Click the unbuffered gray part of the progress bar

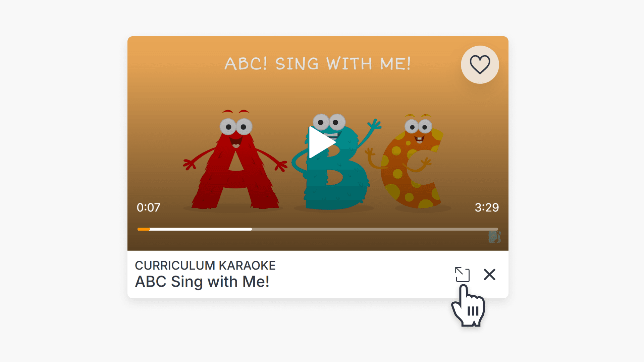pyautogui.click(x=375, y=229)
